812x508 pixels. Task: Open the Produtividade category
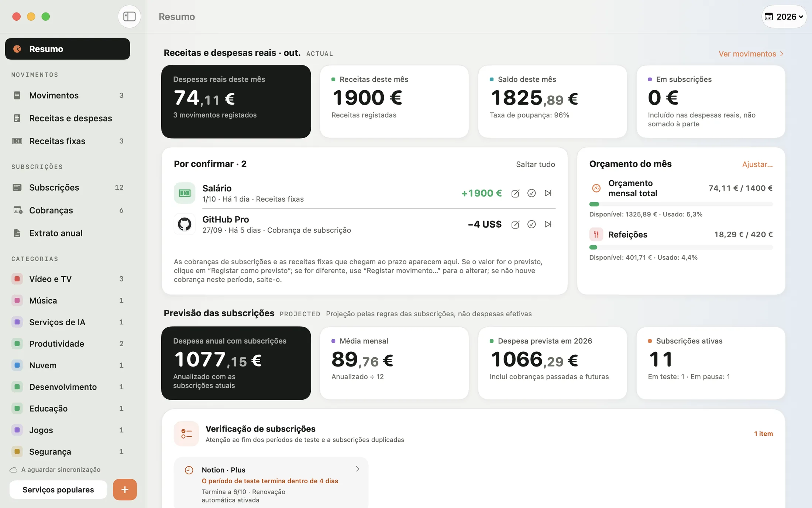(x=68, y=344)
